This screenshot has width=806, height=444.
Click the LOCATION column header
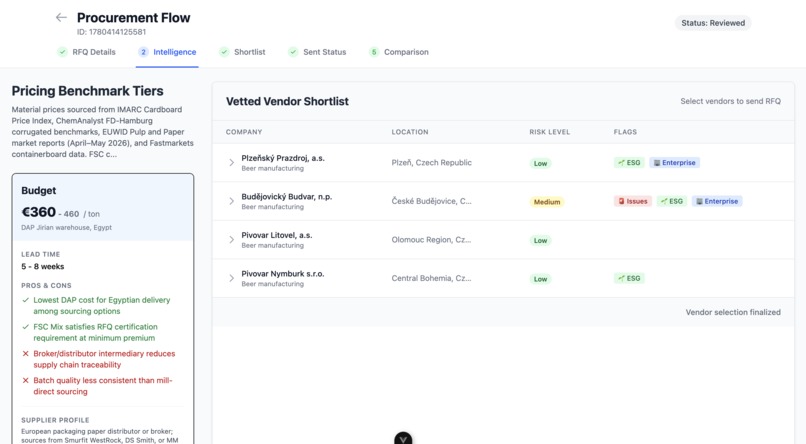pyautogui.click(x=410, y=132)
